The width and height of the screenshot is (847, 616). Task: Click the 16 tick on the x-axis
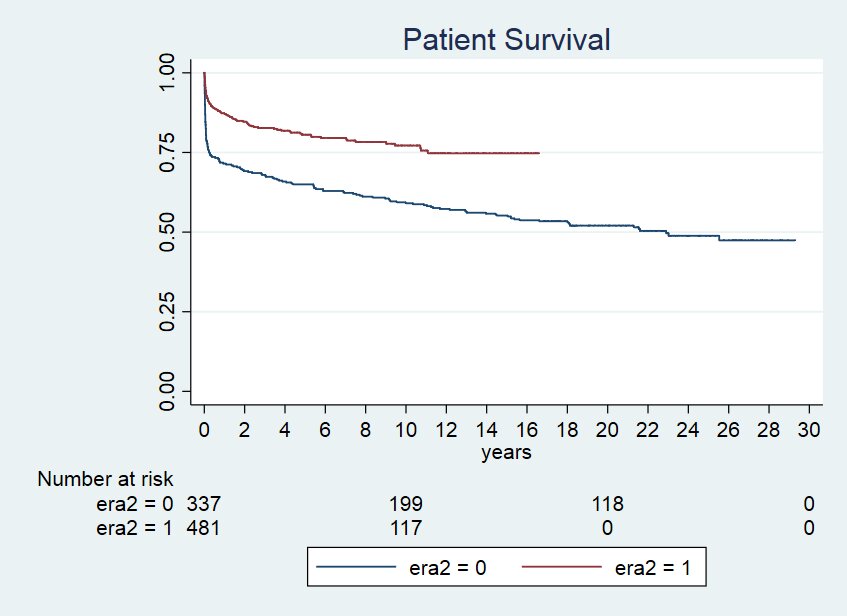[x=526, y=429]
